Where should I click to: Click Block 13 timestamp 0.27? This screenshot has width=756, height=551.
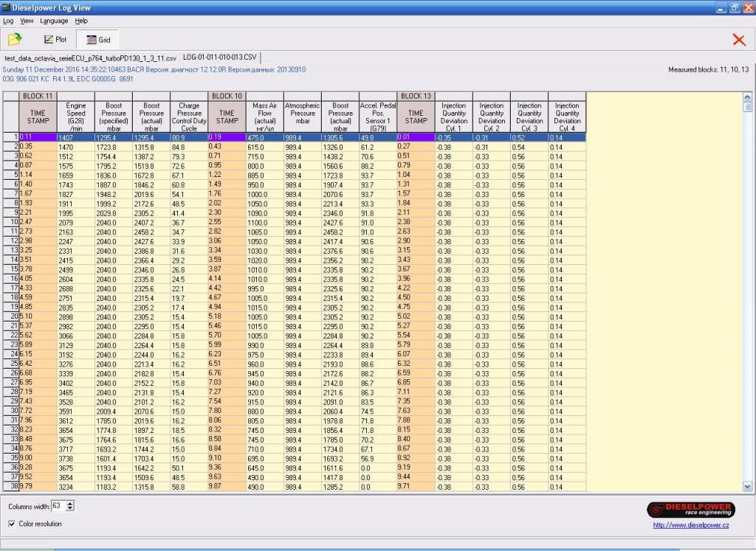tap(416, 147)
